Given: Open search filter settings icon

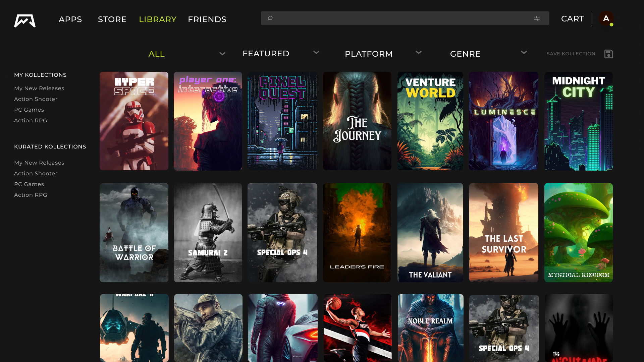Looking at the screenshot, I should click(537, 18).
